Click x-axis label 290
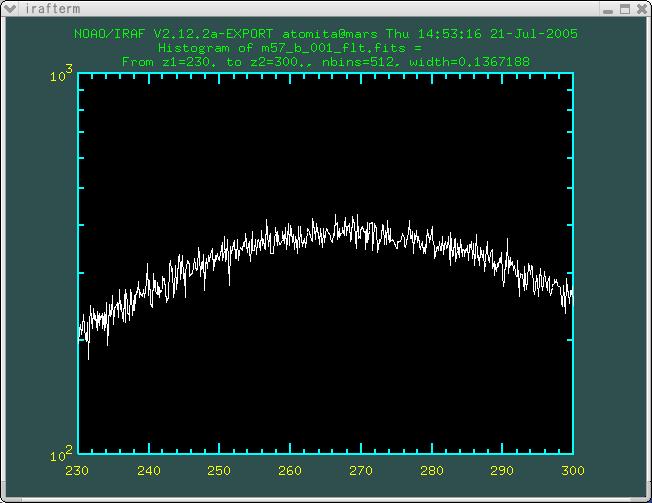652x503 pixels. (x=502, y=471)
